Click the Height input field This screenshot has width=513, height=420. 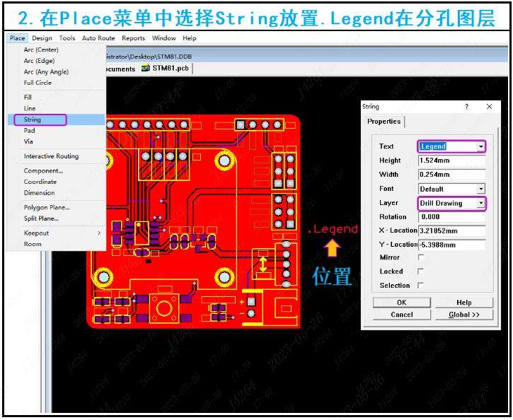[x=451, y=161]
